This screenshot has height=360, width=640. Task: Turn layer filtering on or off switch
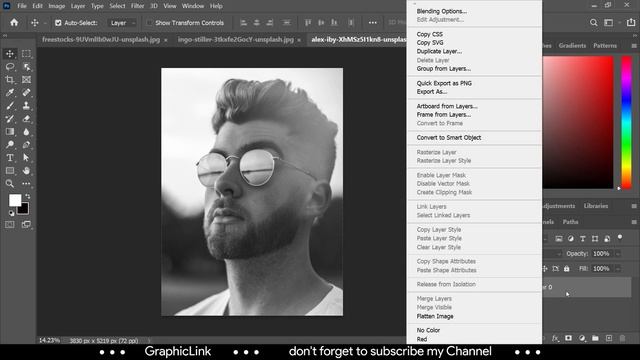coord(620,238)
